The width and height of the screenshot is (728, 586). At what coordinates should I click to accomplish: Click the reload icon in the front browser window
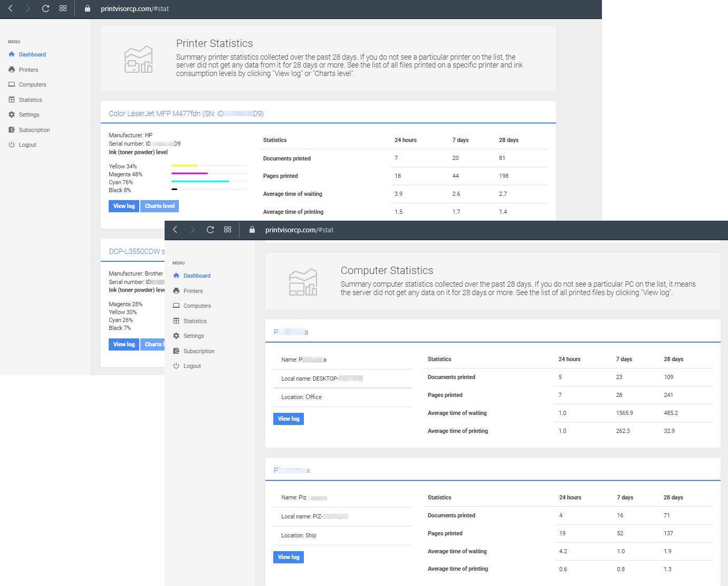tap(210, 230)
